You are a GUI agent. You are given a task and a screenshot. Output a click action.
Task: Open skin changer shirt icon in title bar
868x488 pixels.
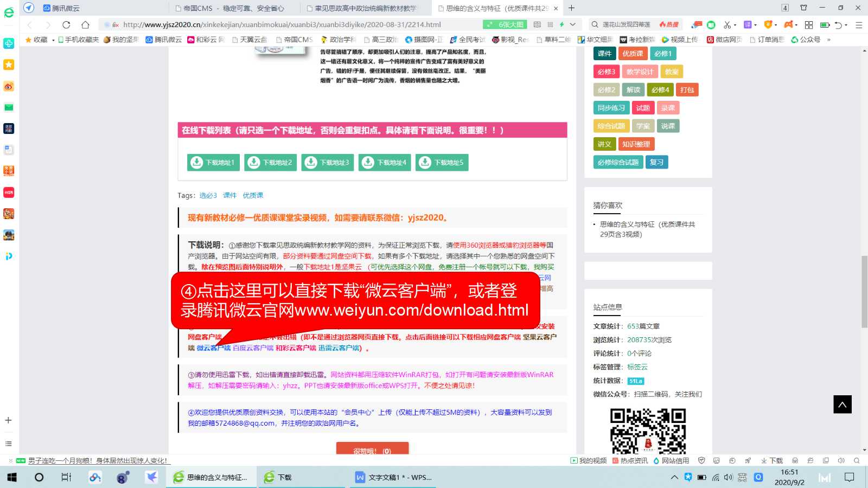(x=803, y=8)
